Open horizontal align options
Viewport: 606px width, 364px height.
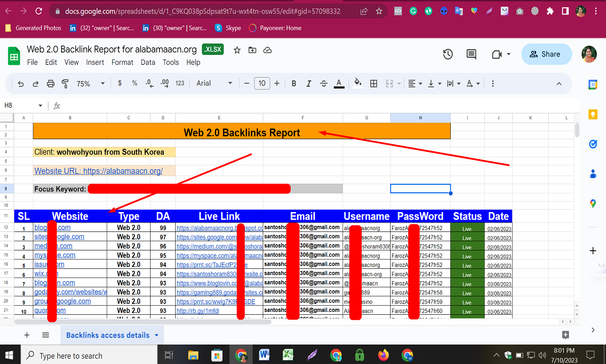tap(415, 83)
